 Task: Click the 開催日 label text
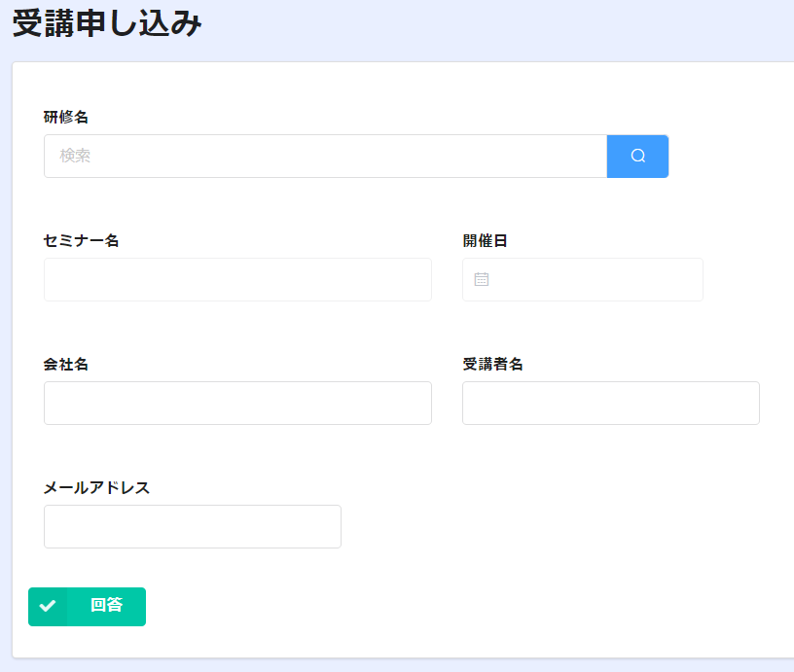(x=485, y=240)
